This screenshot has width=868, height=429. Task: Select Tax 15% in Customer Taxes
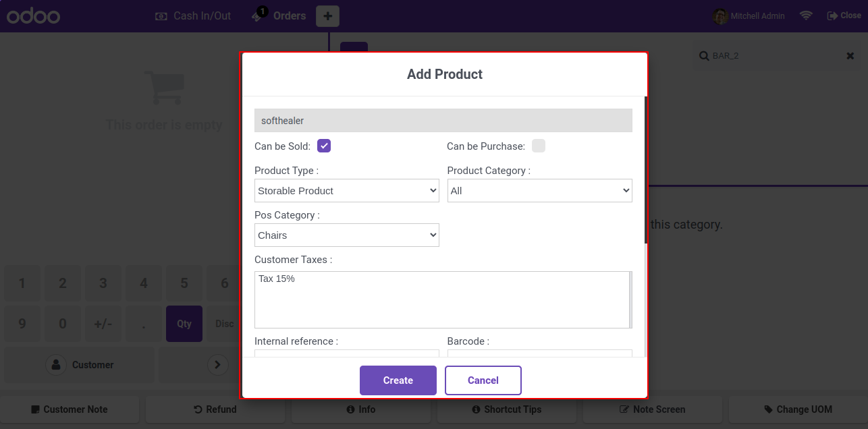(x=277, y=279)
